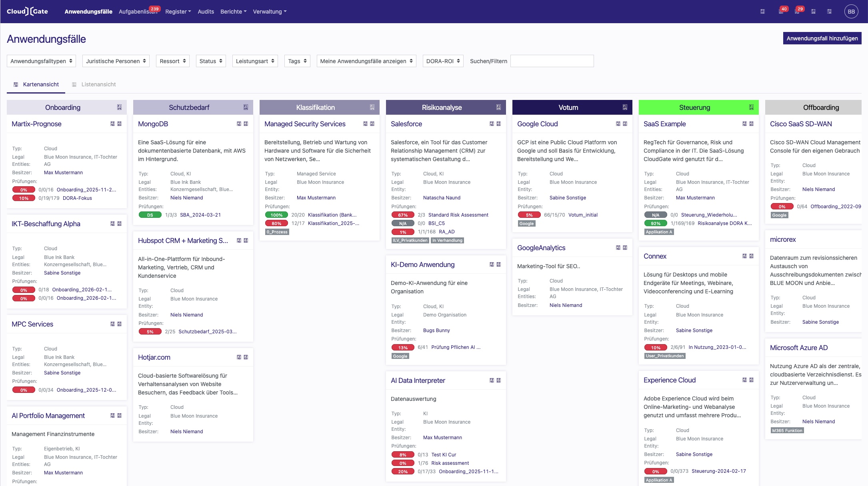Viewport: 868px width, 486px height.
Task: Open the Standard Risk Assessment link on Salesforce
Action: point(458,215)
